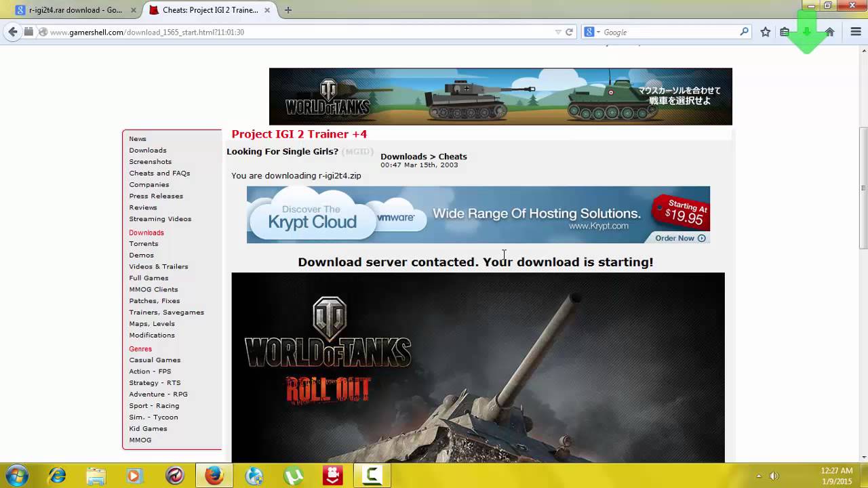The width and height of the screenshot is (868, 488).
Task: Open the sidebar Downloads link below News
Action: [x=148, y=150]
